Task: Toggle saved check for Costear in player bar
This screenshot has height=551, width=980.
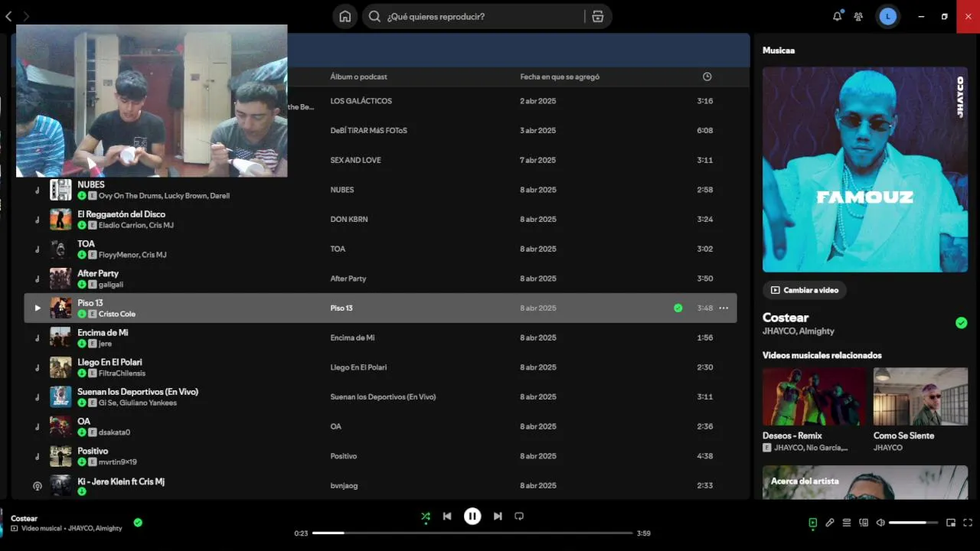Action: [x=138, y=523]
